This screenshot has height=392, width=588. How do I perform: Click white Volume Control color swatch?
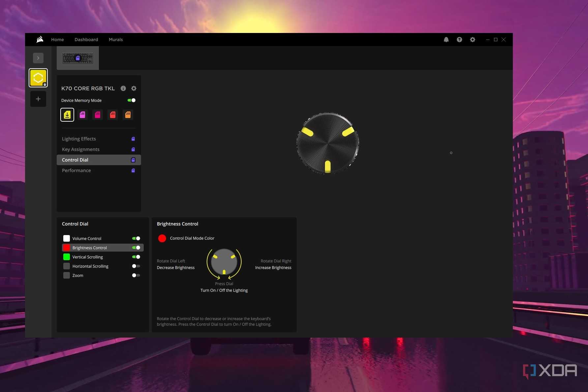pyautogui.click(x=67, y=238)
